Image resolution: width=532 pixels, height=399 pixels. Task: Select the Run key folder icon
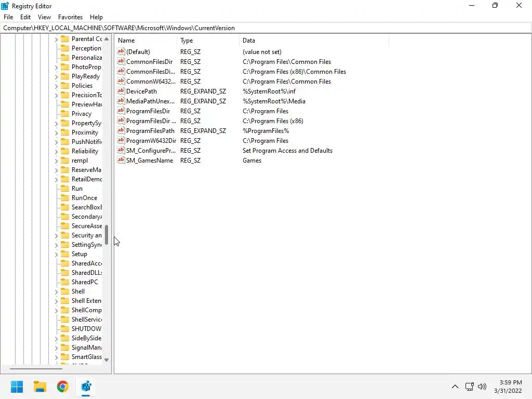[x=65, y=188]
